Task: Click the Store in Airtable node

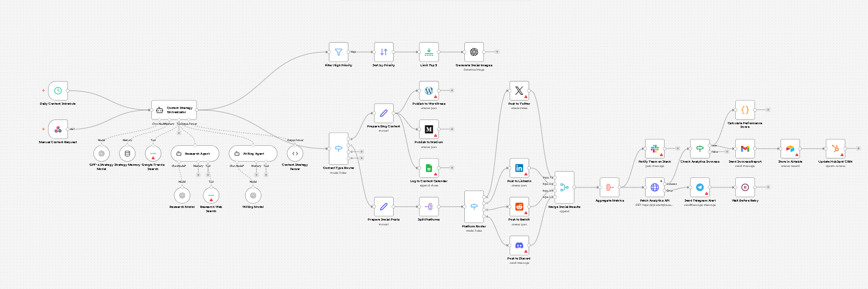Action: click(790, 148)
